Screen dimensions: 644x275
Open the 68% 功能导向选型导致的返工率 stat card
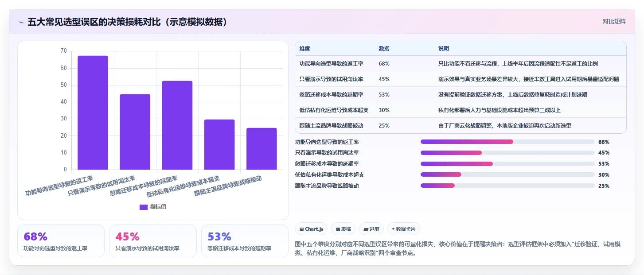61,241
